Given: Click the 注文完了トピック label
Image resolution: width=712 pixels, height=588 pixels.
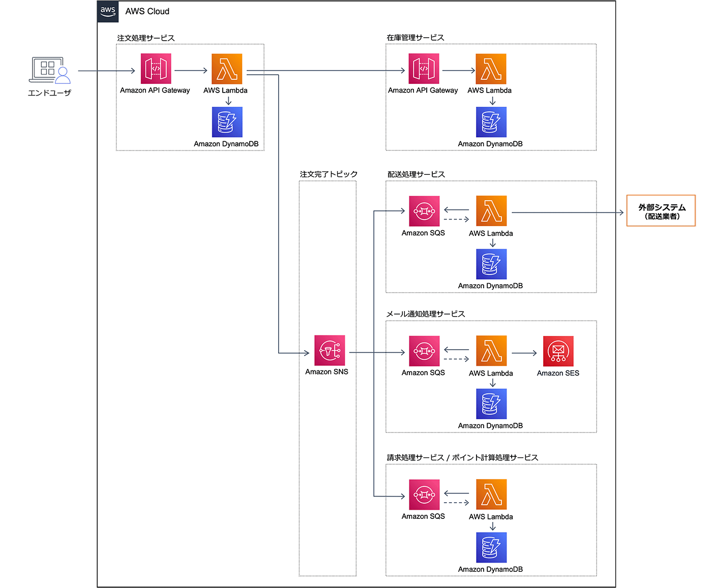Looking at the screenshot, I should pos(329,174).
